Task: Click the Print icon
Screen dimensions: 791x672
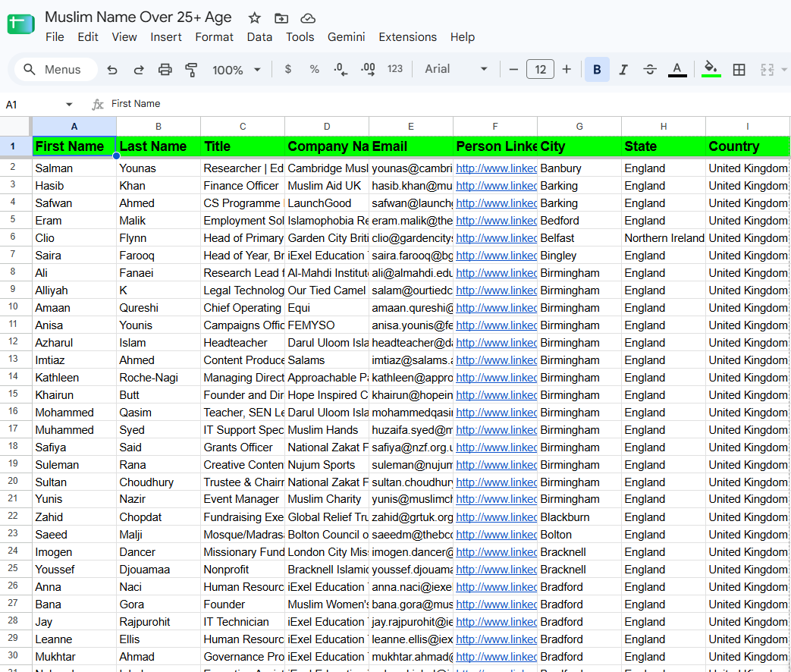Action: [165, 70]
